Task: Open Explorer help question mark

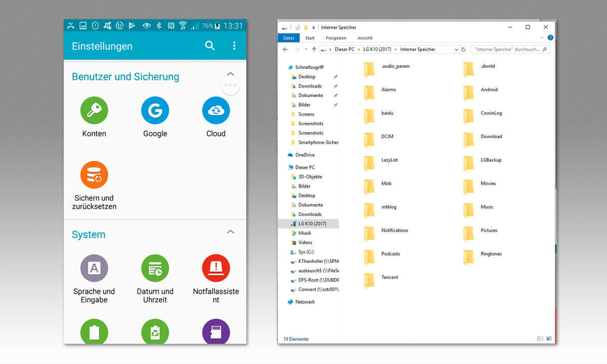Action: coord(550,38)
